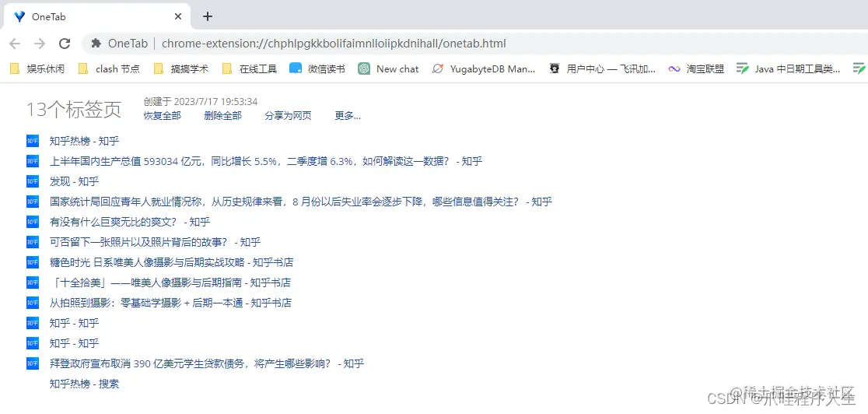Open the 搞搞学术 bookmark folder
868x414 pixels.
pos(181,68)
